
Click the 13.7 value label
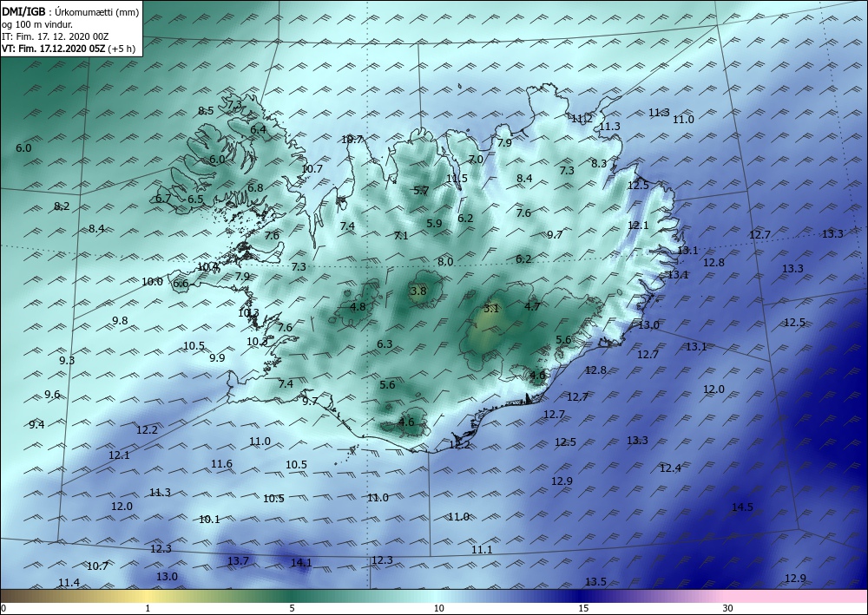238,561
